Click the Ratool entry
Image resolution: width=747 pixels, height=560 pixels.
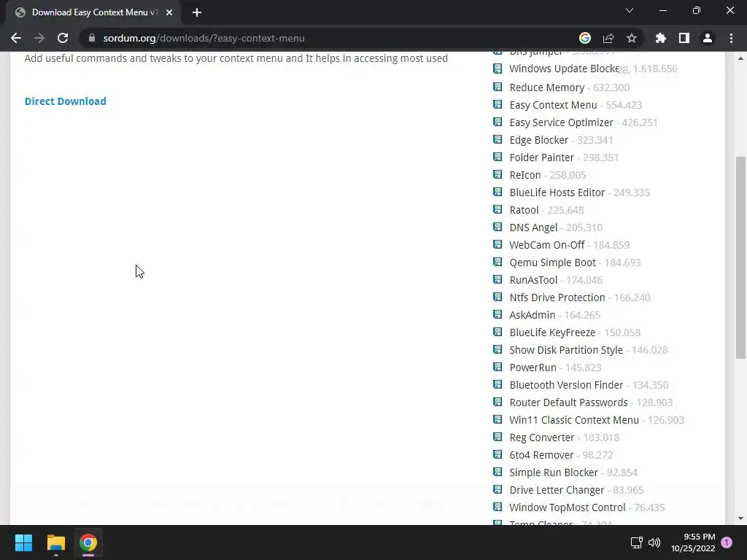[x=524, y=210]
